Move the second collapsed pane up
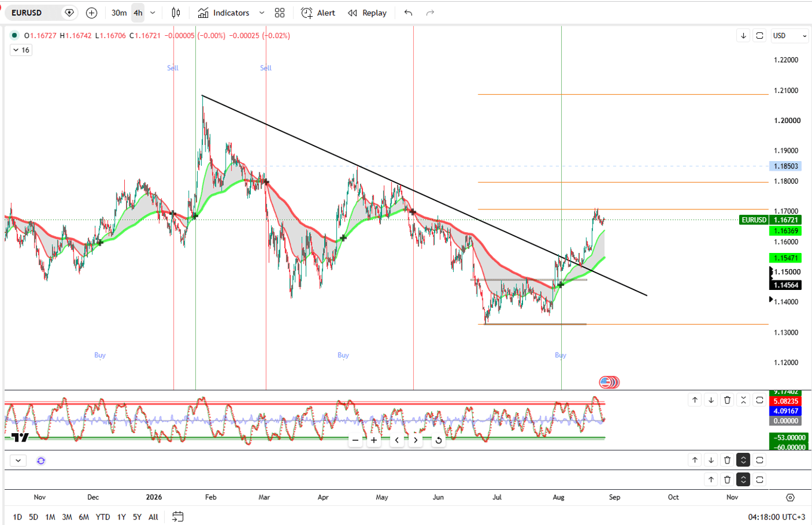 point(695,460)
